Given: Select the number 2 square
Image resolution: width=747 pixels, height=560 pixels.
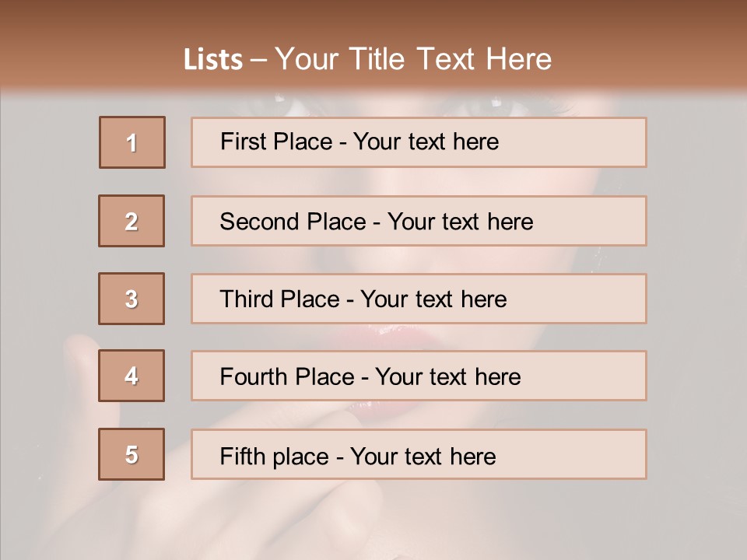Looking at the screenshot, I should 132,221.
